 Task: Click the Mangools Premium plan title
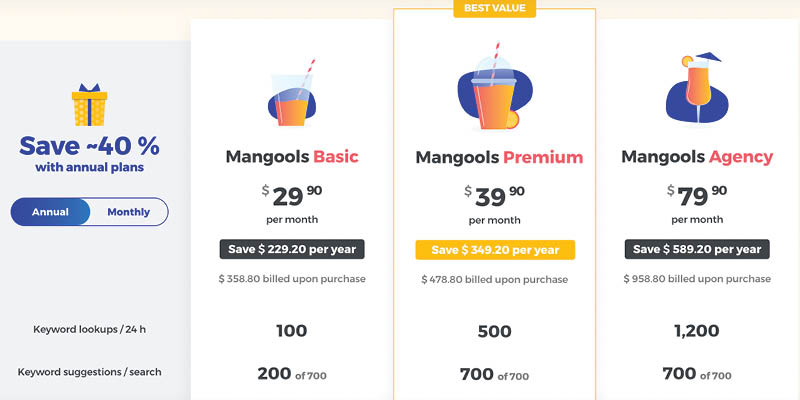499,157
